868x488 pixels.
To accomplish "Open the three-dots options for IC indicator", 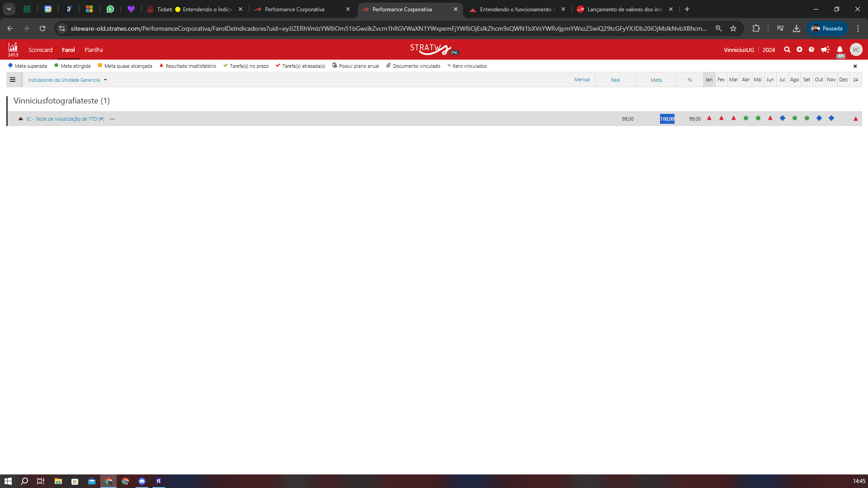I will (112, 119).
